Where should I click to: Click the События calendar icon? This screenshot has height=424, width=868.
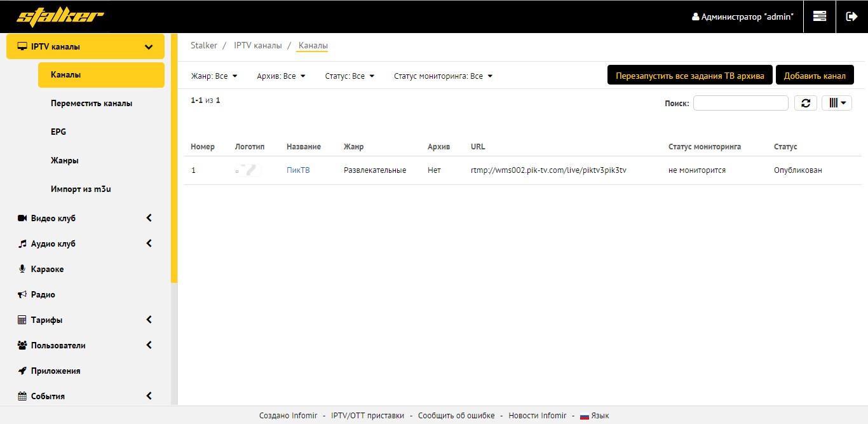[22, 396]
